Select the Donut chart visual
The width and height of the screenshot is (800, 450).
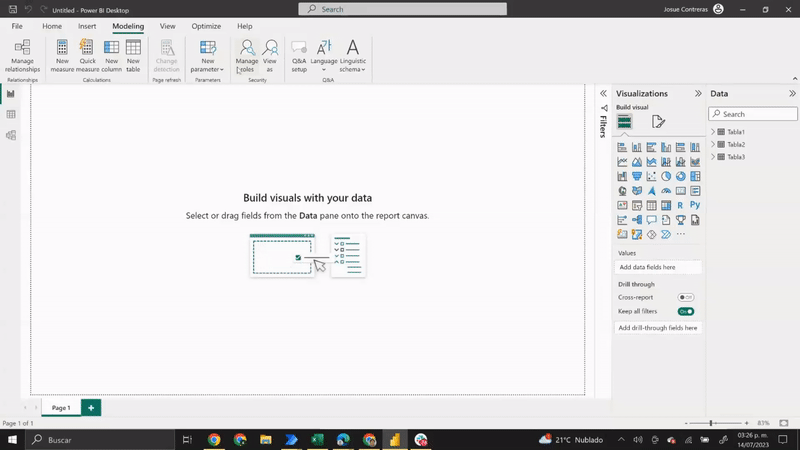point(681,176)
